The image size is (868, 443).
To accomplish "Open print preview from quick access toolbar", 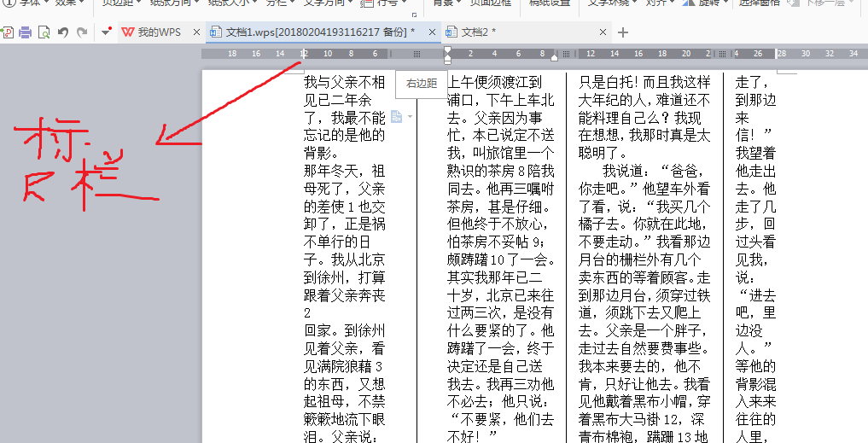I will 44,32.
